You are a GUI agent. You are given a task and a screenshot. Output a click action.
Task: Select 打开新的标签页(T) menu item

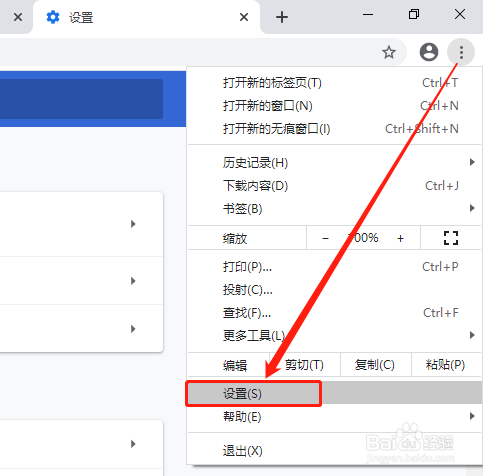(334, 83)
